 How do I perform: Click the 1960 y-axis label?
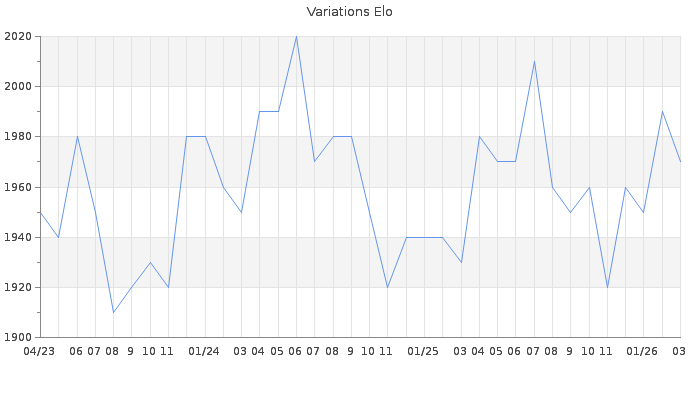pyautogui.click(x=18, y=187)
